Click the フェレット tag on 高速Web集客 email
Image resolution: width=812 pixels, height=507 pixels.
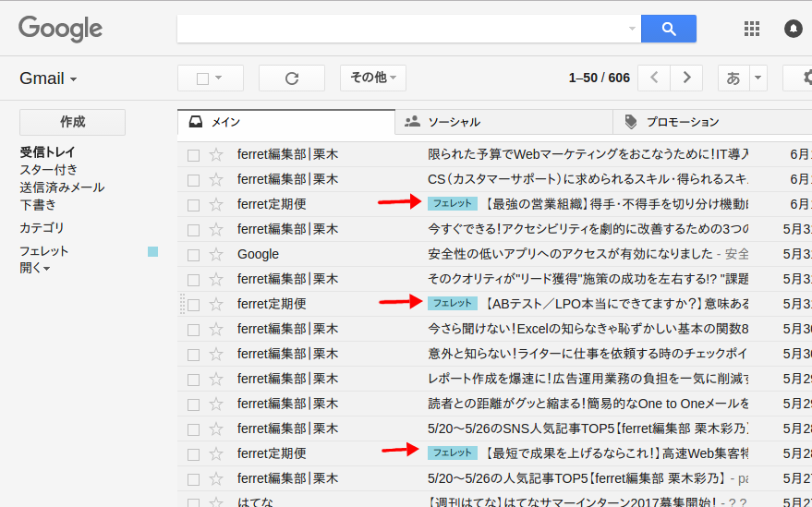[x=452, y=453]
